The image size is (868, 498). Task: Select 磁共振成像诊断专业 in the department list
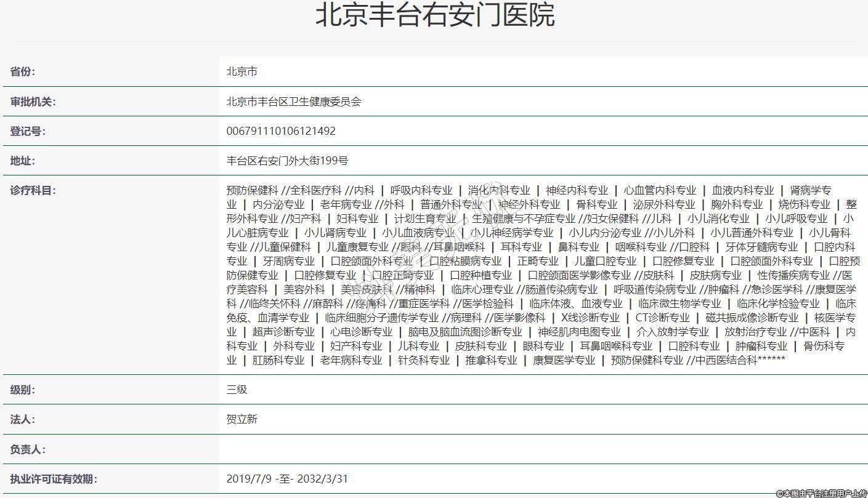click(752, 318)
